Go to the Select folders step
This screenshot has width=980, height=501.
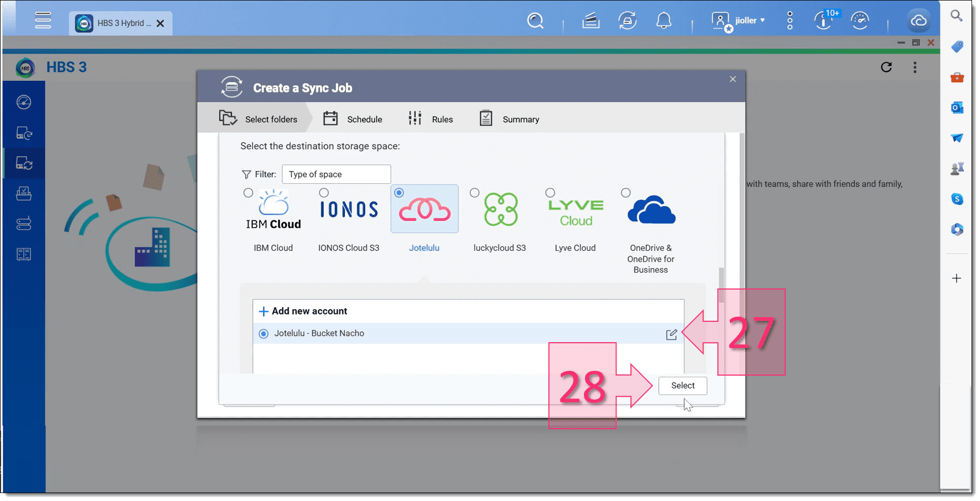(x=258, y=118)
